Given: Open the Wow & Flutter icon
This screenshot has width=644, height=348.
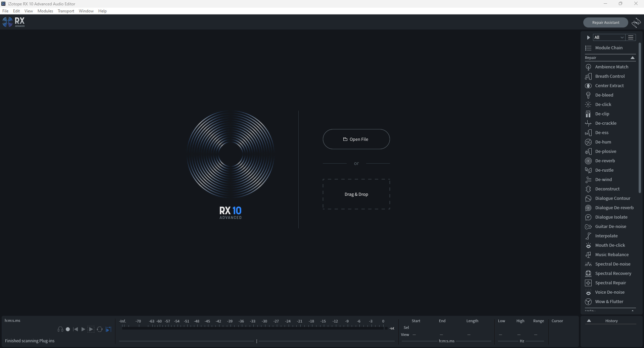Looking at the screenshot, I should (588, 302).
